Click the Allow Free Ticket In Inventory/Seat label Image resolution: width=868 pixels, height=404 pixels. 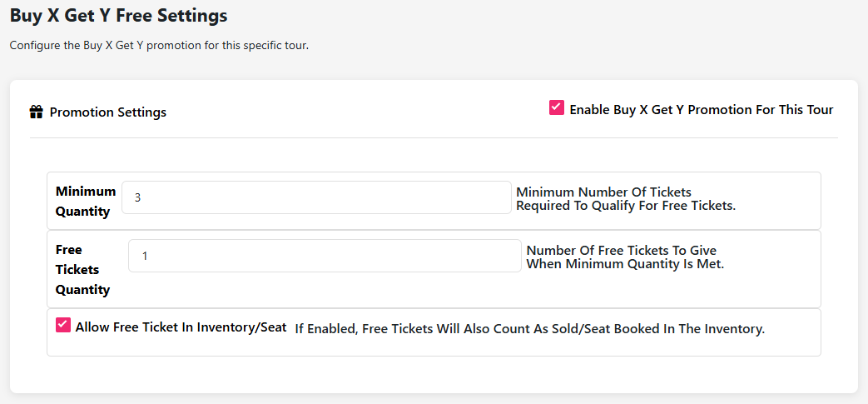pyautogui.click(x=181, y=327)
